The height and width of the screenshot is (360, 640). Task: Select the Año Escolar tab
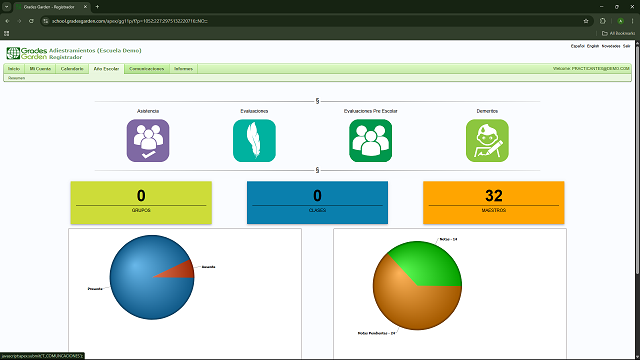click(106, 69)
